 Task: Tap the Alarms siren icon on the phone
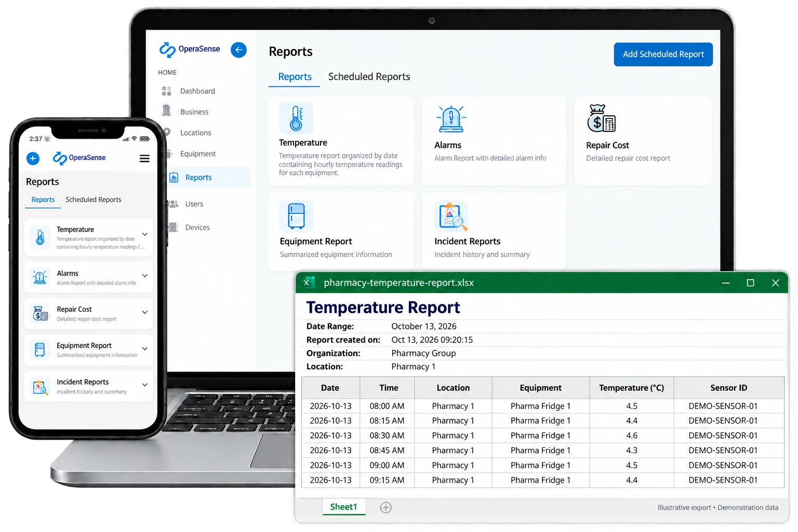[40, 277]
